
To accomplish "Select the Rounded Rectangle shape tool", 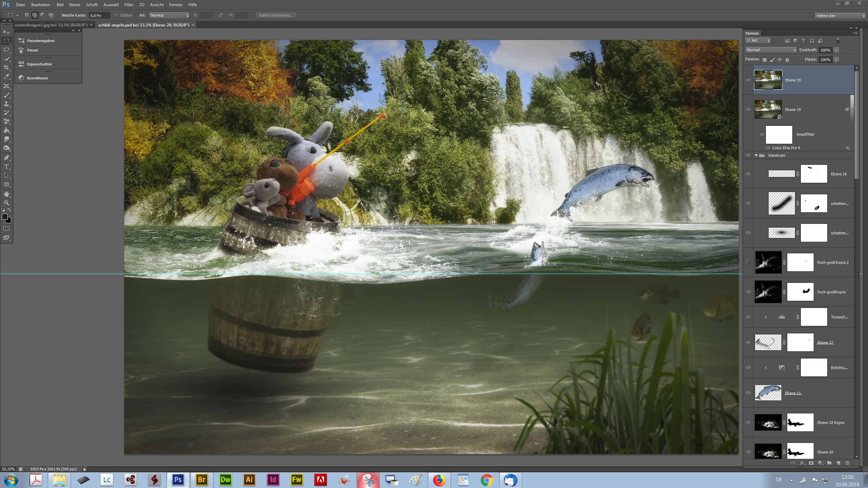I will coord(6,184).
